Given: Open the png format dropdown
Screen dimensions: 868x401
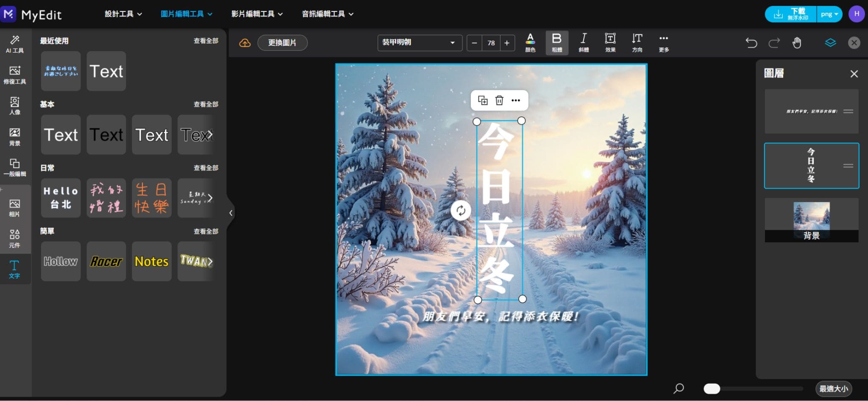Looking at the screenshot, I should 829,14.
